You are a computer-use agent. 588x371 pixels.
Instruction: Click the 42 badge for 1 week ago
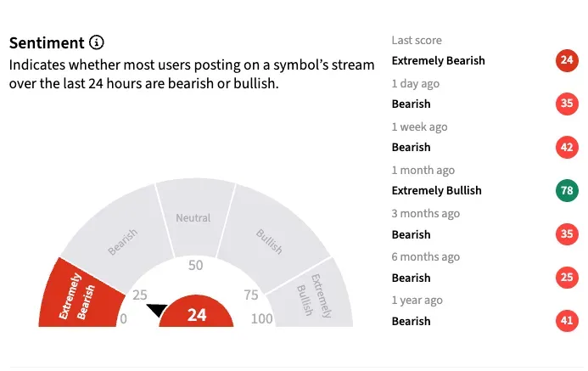pos(567,147)
